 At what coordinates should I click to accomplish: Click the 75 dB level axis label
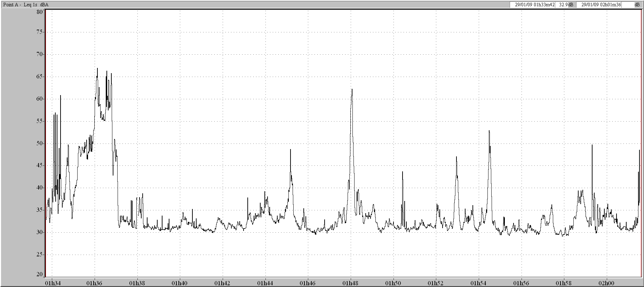[x=39, y=32]
